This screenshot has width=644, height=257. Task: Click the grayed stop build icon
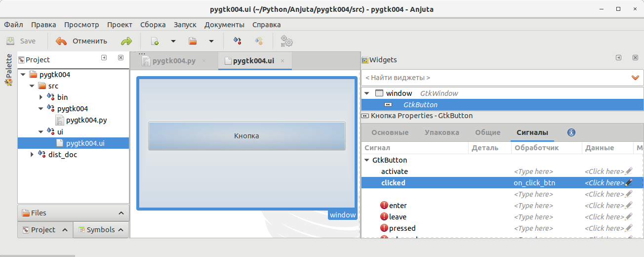pos(258,41)
